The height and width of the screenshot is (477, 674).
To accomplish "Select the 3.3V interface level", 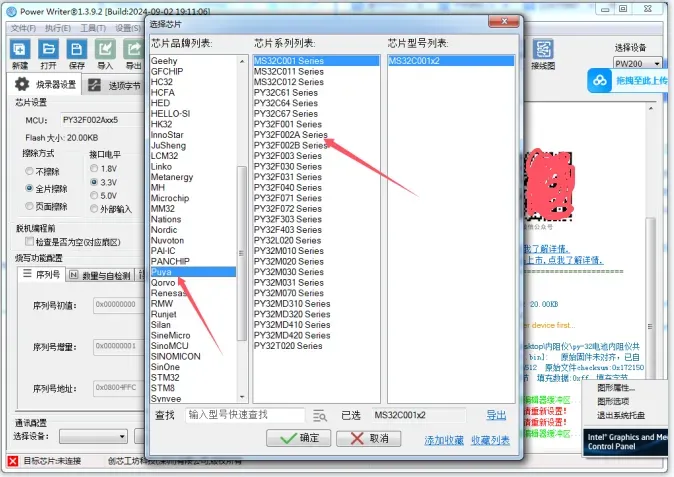I will (94, 182).
